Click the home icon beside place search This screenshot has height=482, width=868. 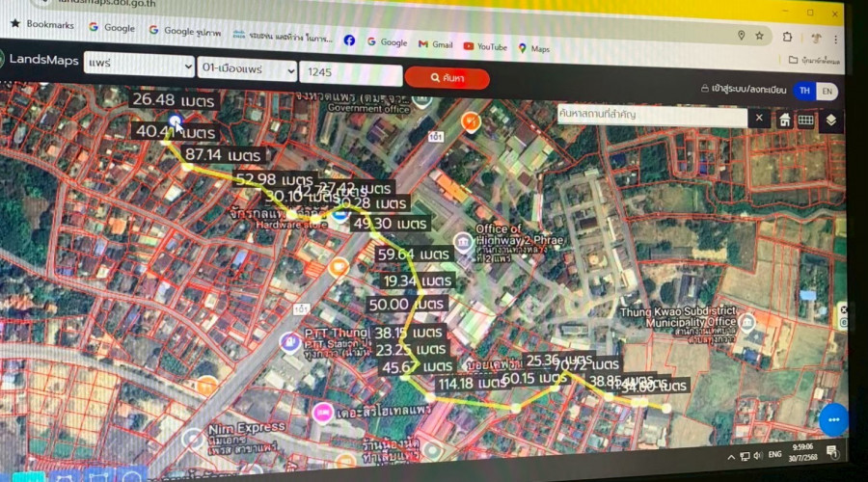[785, 120]
